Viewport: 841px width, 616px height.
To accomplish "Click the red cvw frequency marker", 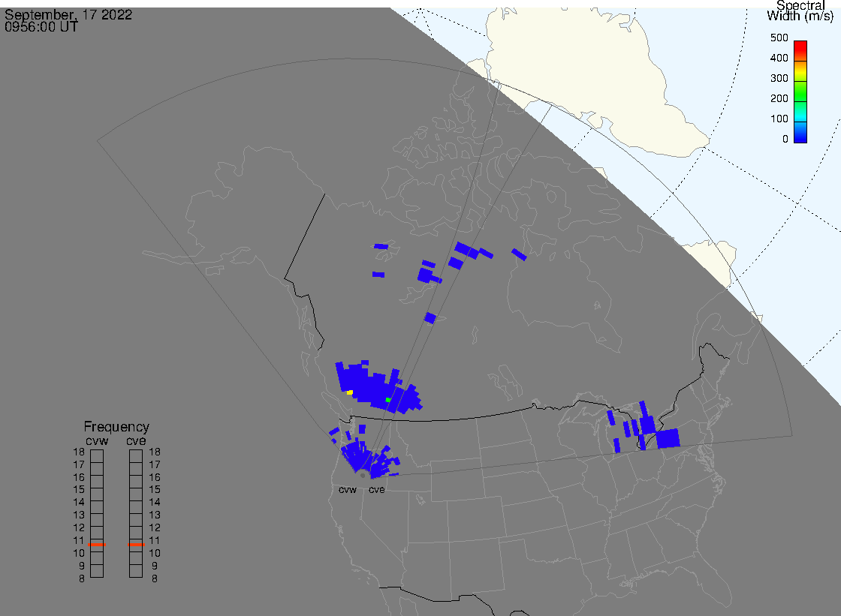I will [x=97, y=545].
